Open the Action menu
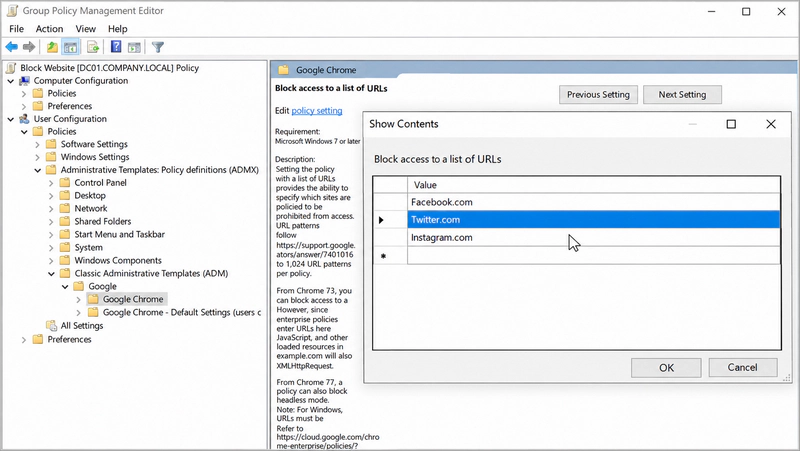800x451 pixels. click(49, 29)
